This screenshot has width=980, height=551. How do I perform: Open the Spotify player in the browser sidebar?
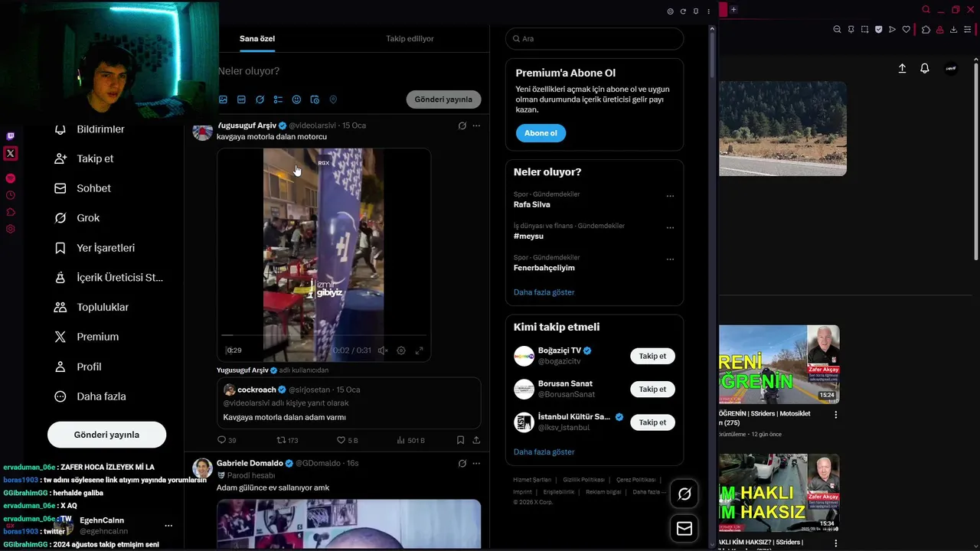[x=10, y=178]
